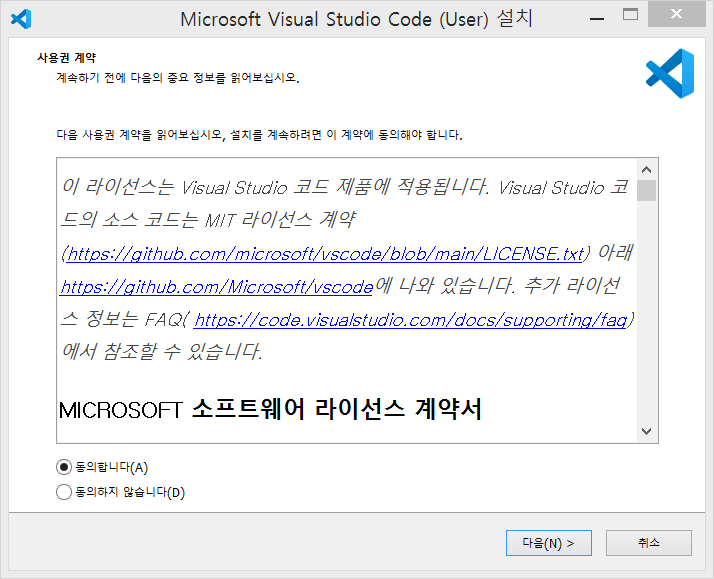The height and width of the screenshot is (579, 714).
Task: Click the large VS Code logo
Action: pyautogui.click(x=670, y=73)
